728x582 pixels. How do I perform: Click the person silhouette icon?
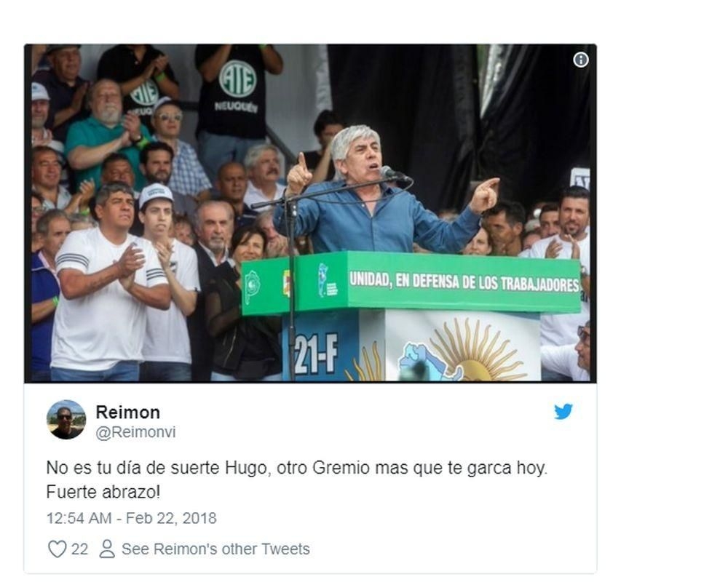coord(107,549)
